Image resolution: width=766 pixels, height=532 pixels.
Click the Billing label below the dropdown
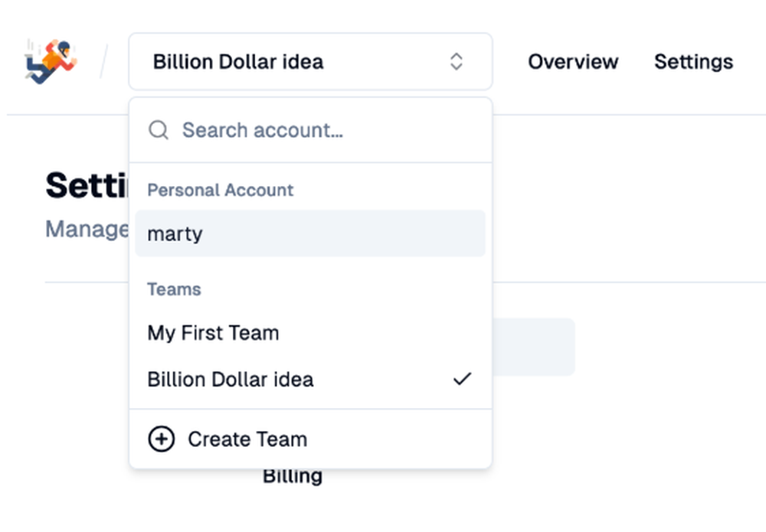click(x=293, y=477)
